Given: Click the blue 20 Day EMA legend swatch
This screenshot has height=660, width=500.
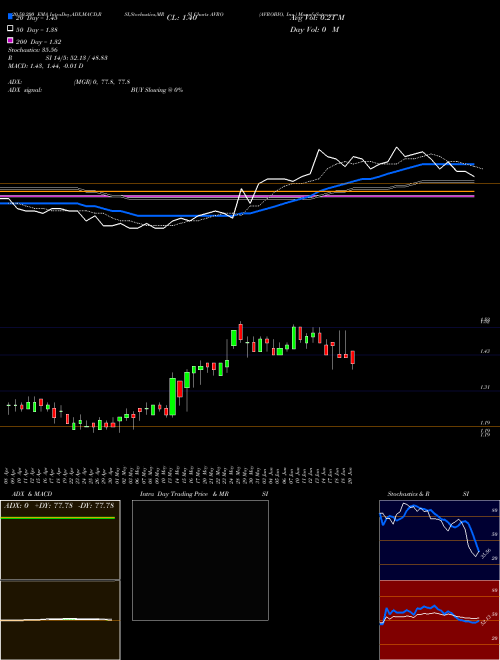Looking at the screenshot, I should 11,17.
